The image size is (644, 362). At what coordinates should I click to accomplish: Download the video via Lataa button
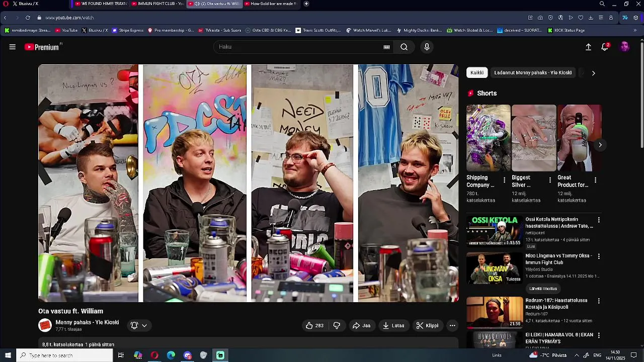pos(393,325)
